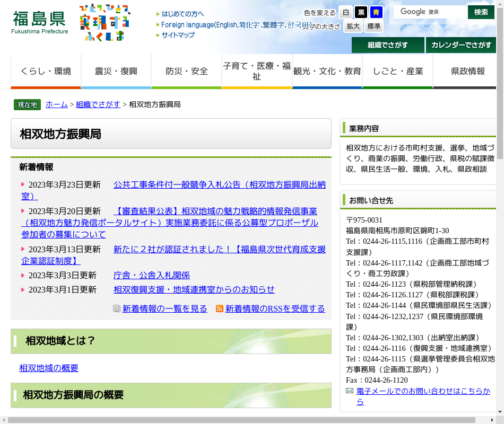Open 防災・安全 menu tab
Viewport: 504px width, 424px height.
pyautogui.click(x=186, y=72)
